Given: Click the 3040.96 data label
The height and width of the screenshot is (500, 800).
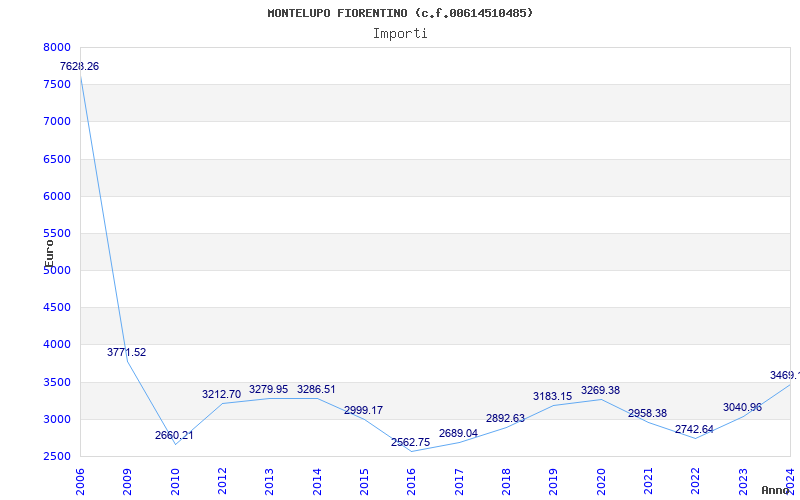Looking at the screenshot, I should pyautogui.click(x=742, y=407).
